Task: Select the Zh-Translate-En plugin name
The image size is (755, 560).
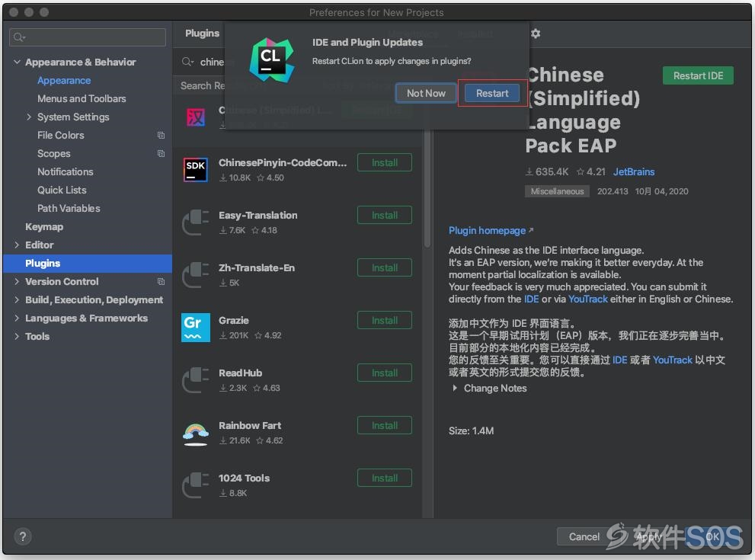Action: (x=257, y=267)
